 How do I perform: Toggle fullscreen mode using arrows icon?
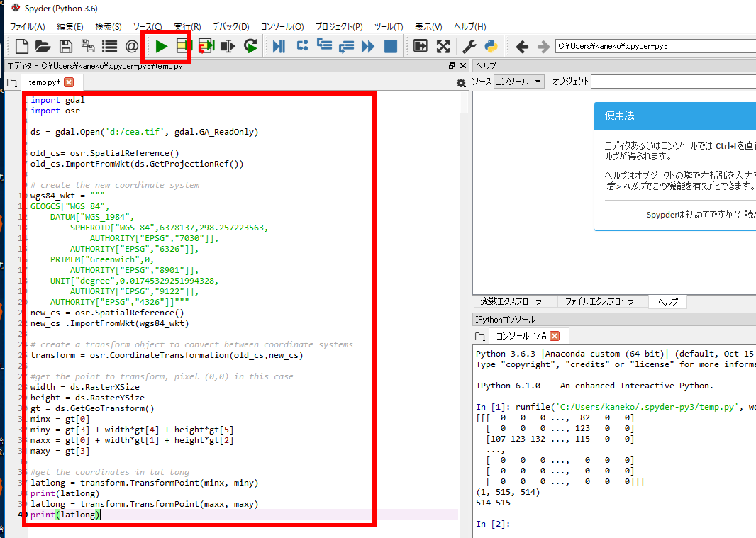(443, 47)
